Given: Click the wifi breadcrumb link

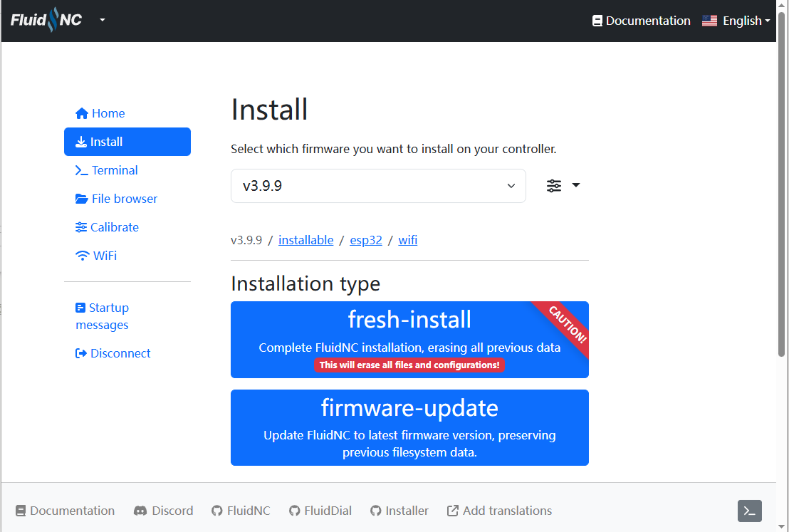Looking at the screenshot, I should click(x=407, y=240).
